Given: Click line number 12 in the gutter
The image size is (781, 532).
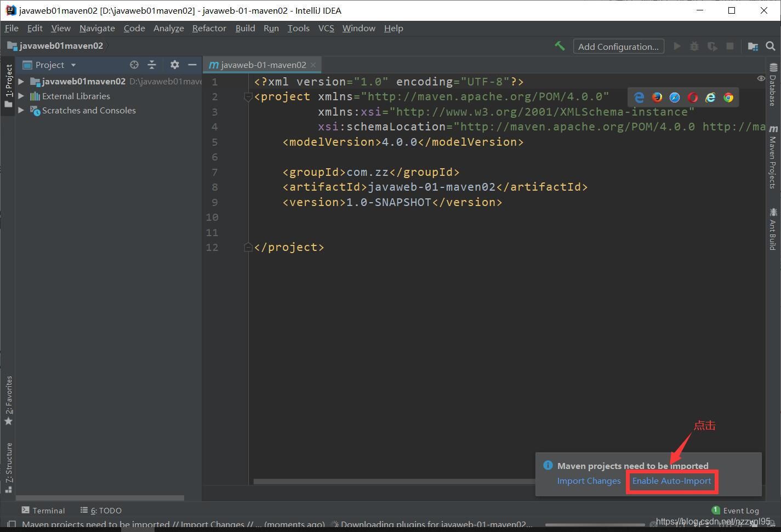Looking at the screenshot, I should point(212,247).
